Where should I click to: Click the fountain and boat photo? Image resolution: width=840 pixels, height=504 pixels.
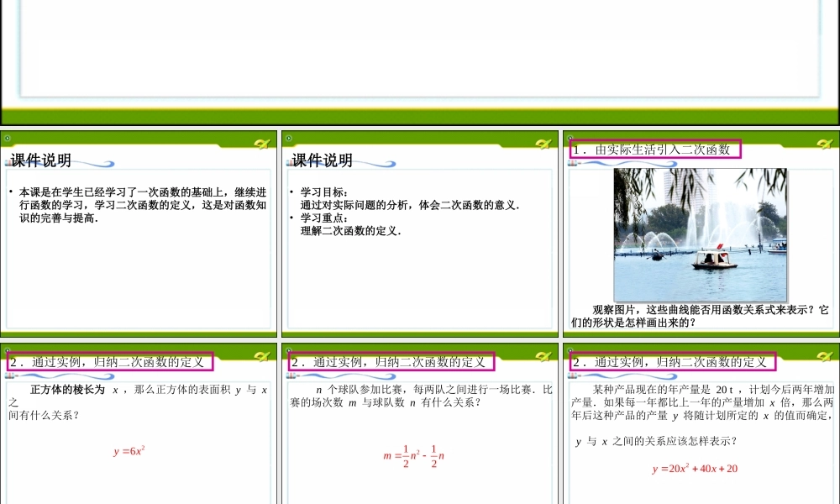(x=701, y=235)
